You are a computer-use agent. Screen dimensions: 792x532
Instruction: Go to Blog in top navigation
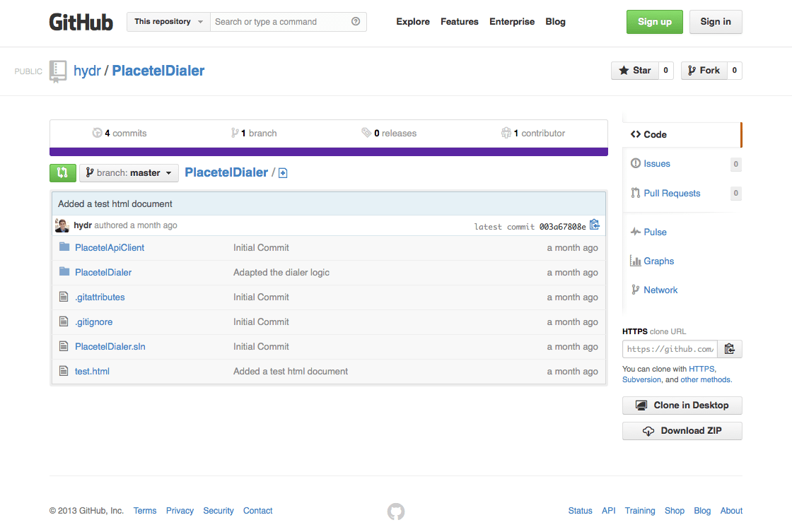pyautogui.click(x=555, y=22)
